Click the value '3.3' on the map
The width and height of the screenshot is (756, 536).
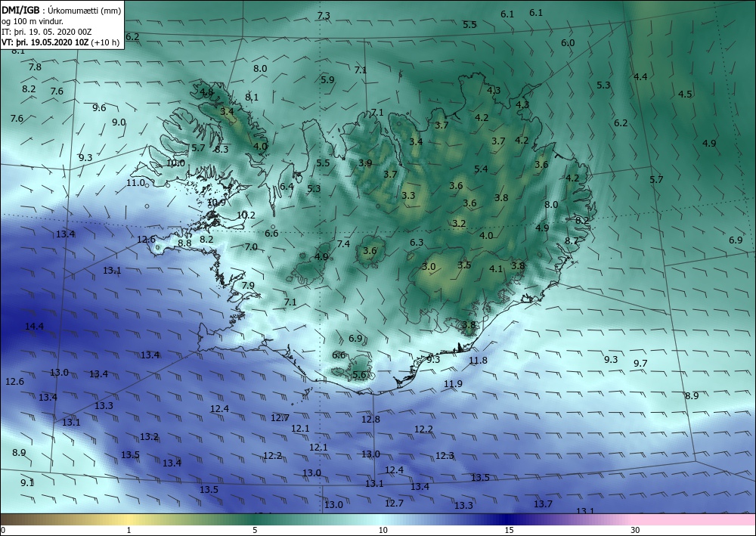coord(408,195)
